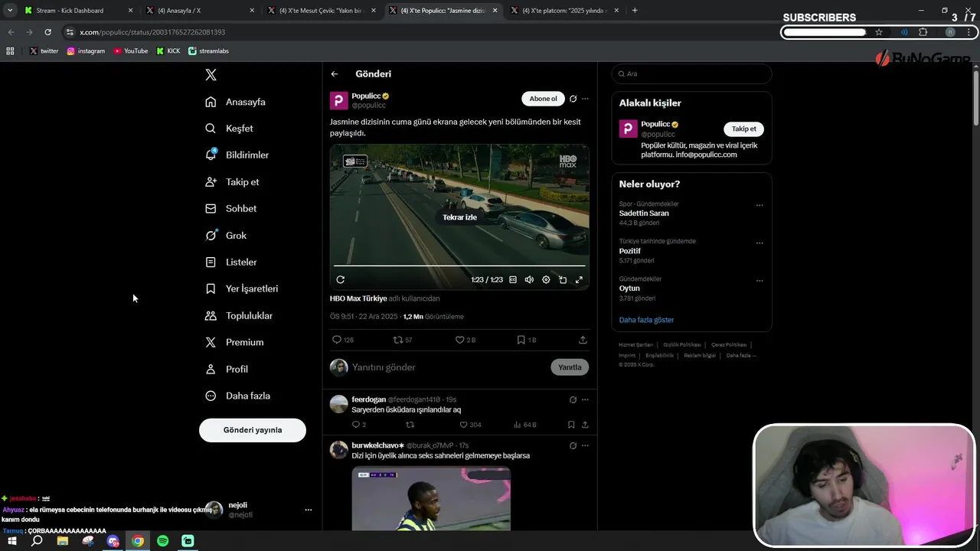Open Takip et in sidebar

click(233, 182)
